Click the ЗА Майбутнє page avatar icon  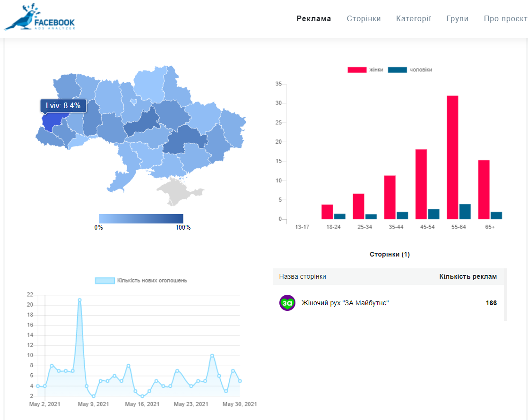287,303
